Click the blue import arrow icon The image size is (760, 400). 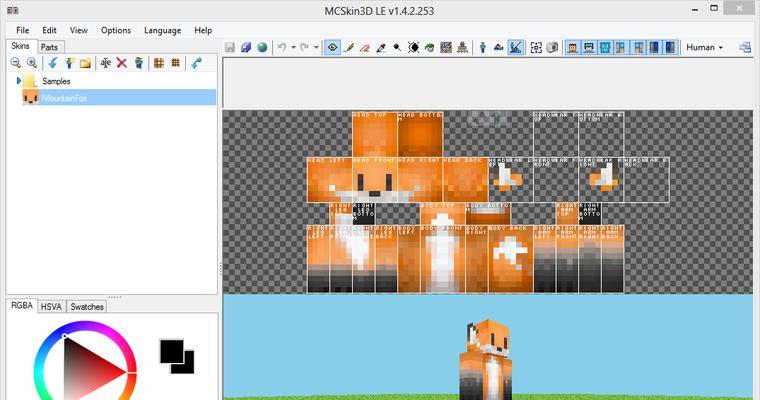pos(53,63)
